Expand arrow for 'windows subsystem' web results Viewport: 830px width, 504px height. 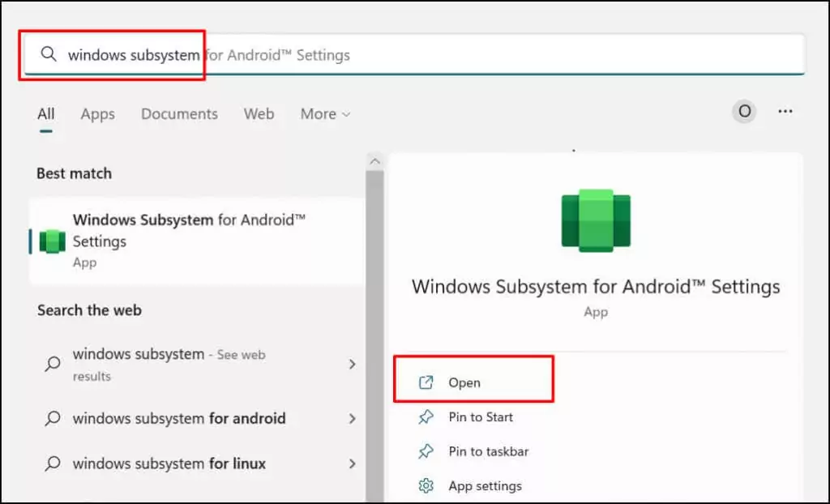352,365
